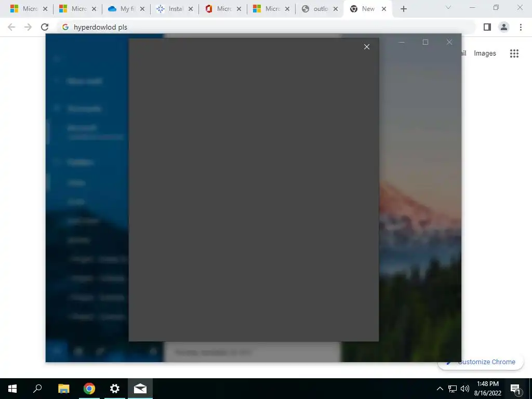Open the Images link
Image resolution: width=532 pixels, height=399 pixels.
click(x=485, y=54)
